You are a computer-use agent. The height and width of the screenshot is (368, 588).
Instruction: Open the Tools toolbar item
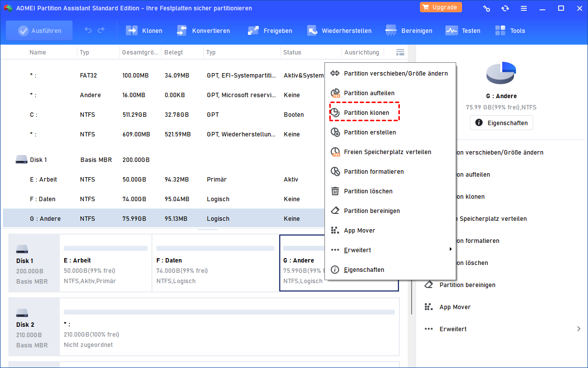pos(510,30)
